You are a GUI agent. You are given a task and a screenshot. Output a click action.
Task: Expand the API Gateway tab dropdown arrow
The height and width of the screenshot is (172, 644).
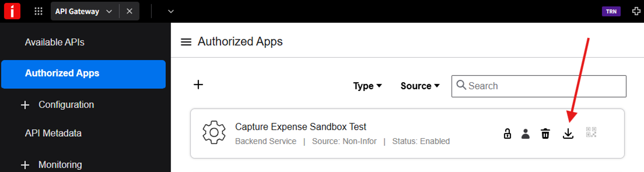point(109,12)
